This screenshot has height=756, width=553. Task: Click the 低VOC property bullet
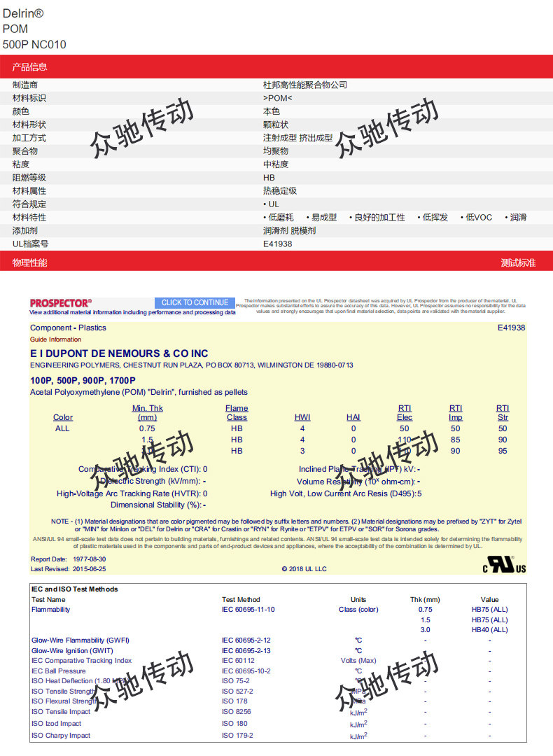tap(476, 218)
